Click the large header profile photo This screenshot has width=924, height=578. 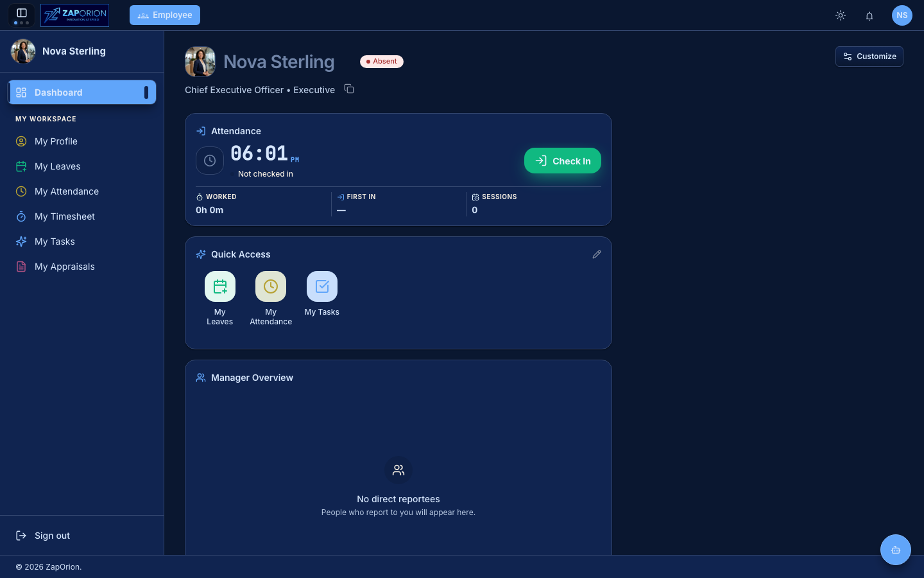pos(200,62)
